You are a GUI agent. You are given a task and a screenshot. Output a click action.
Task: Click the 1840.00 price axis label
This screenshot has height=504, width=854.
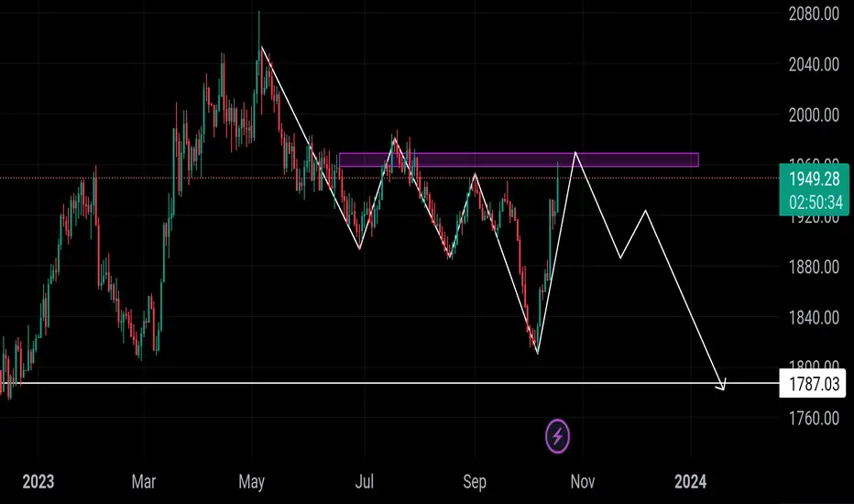814,318
